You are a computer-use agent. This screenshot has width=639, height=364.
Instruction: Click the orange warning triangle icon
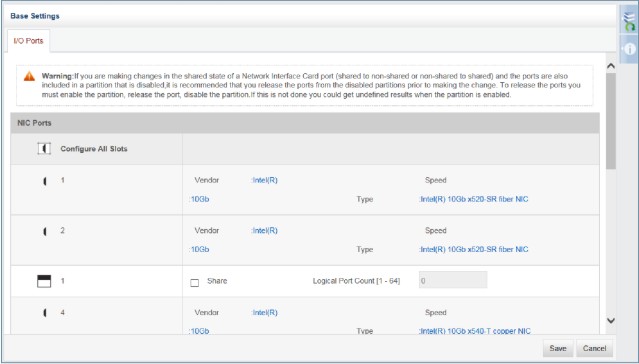click(29, 76)
